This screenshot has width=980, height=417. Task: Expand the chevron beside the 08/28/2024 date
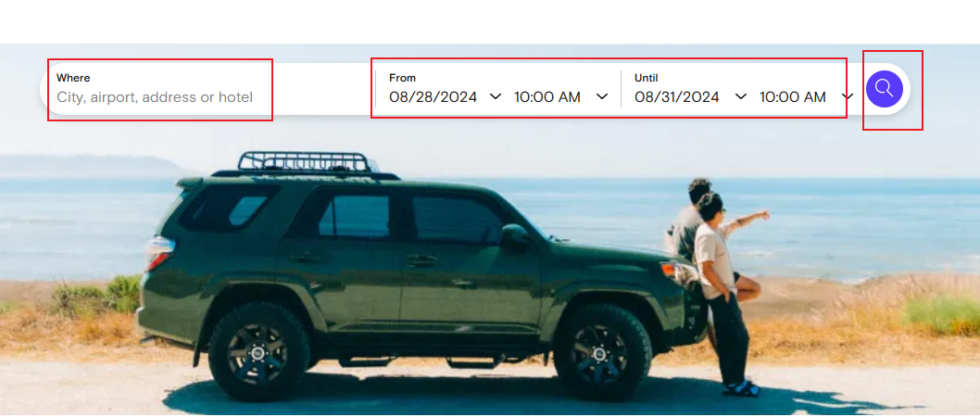coord(495,96)
